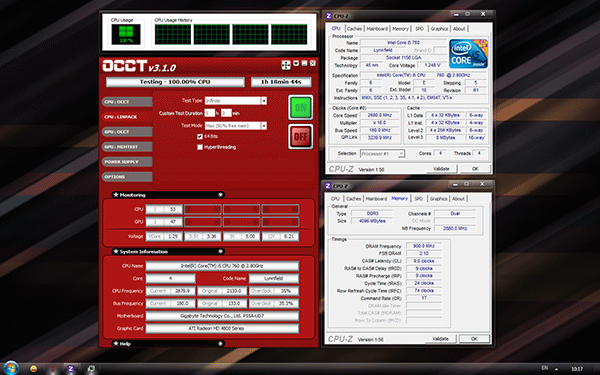Click the ATI Radeon HD 4800 Series field
Viewport: 600px width, 375px height.
tap(222, 328)
